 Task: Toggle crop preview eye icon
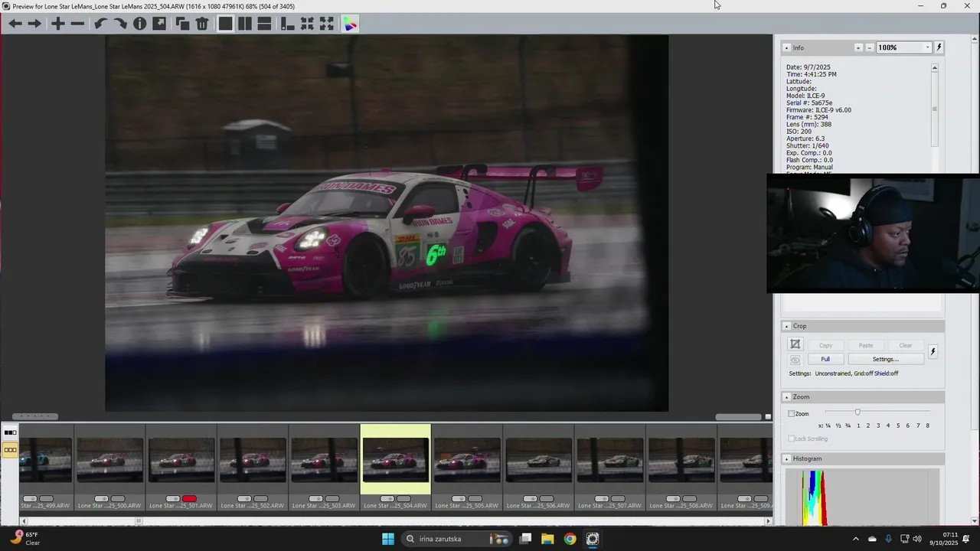point(795,360)
